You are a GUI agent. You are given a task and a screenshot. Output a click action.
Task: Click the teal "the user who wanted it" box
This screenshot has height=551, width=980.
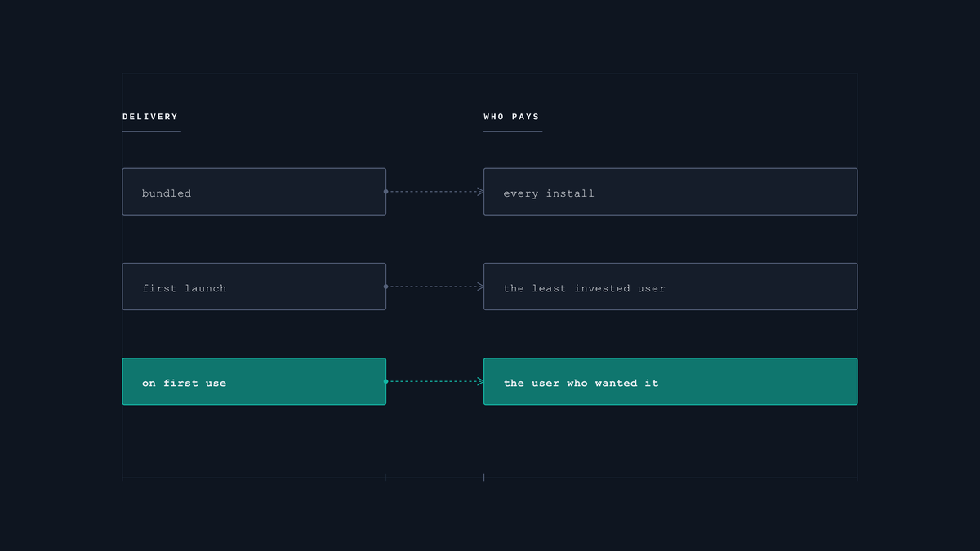(670, 381)
